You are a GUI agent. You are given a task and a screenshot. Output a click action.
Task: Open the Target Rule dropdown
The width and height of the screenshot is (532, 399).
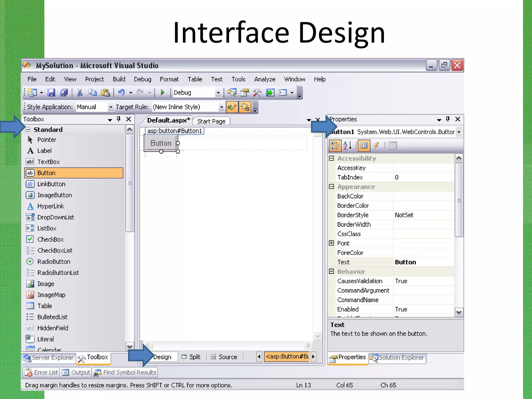tap(221, 107)
